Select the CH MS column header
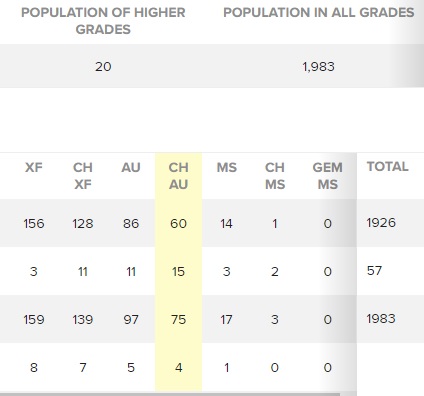This screenshot has height=396, width=424. point(275,176)
